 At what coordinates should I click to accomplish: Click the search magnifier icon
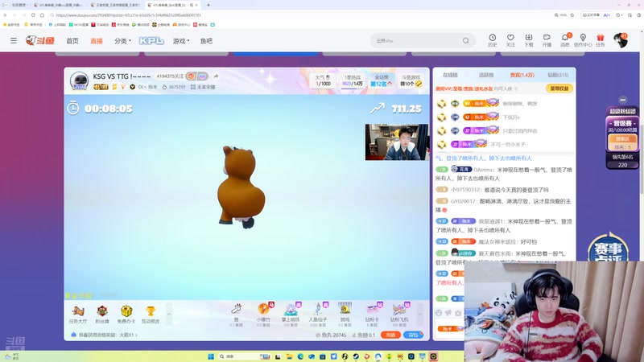pos(466,41)
